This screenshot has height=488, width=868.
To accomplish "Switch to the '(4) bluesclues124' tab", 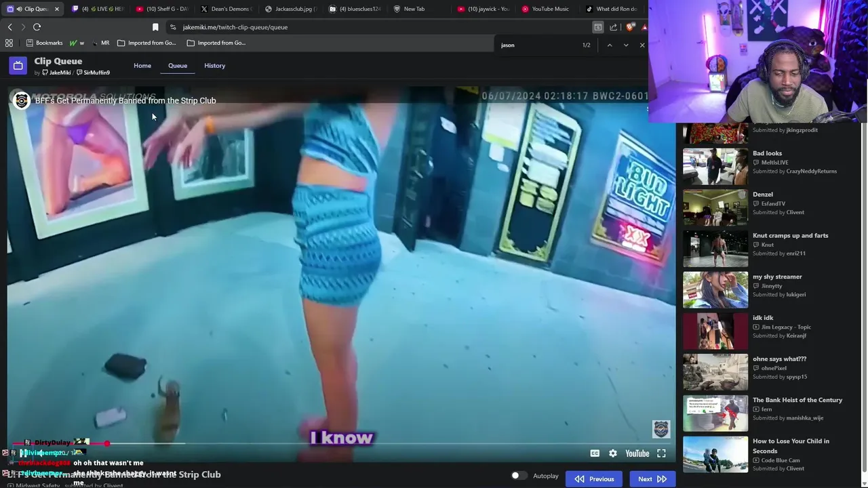I will [x=355, y=9].
